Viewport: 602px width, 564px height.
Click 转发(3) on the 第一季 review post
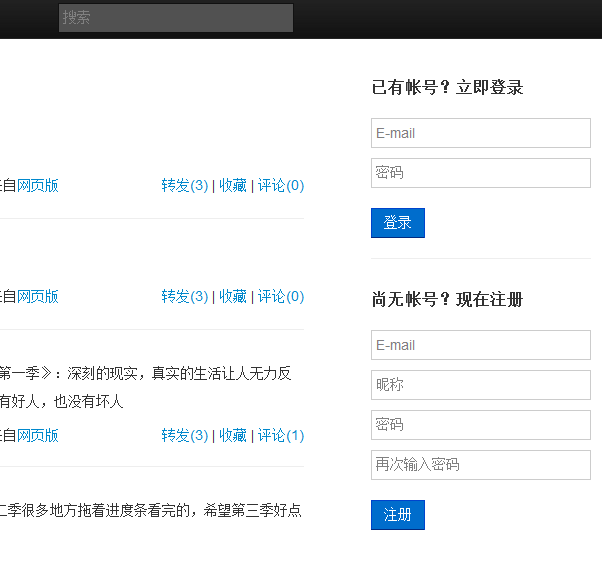pyautogui.click(x=184, y=435)
